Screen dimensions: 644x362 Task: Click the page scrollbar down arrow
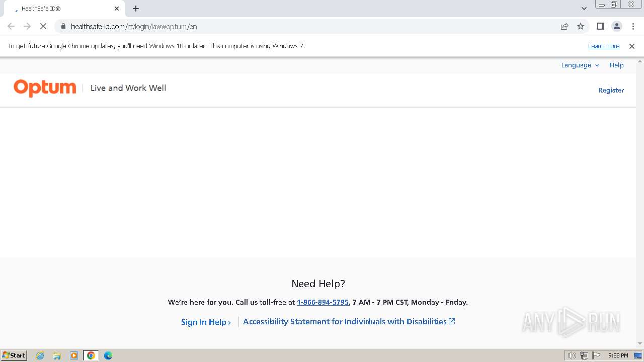click(640, 343)
